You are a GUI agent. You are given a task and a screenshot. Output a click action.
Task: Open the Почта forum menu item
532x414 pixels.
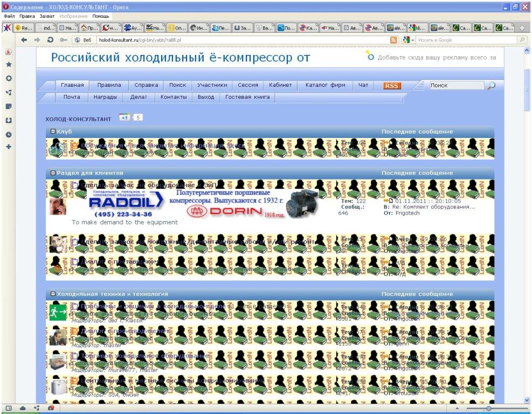click(72, 97)
